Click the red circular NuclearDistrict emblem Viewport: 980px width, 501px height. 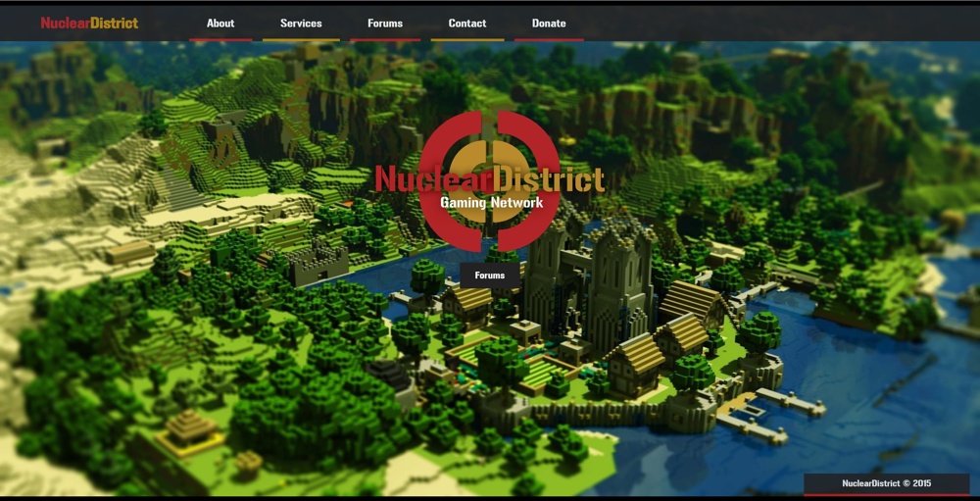point(490,181)
